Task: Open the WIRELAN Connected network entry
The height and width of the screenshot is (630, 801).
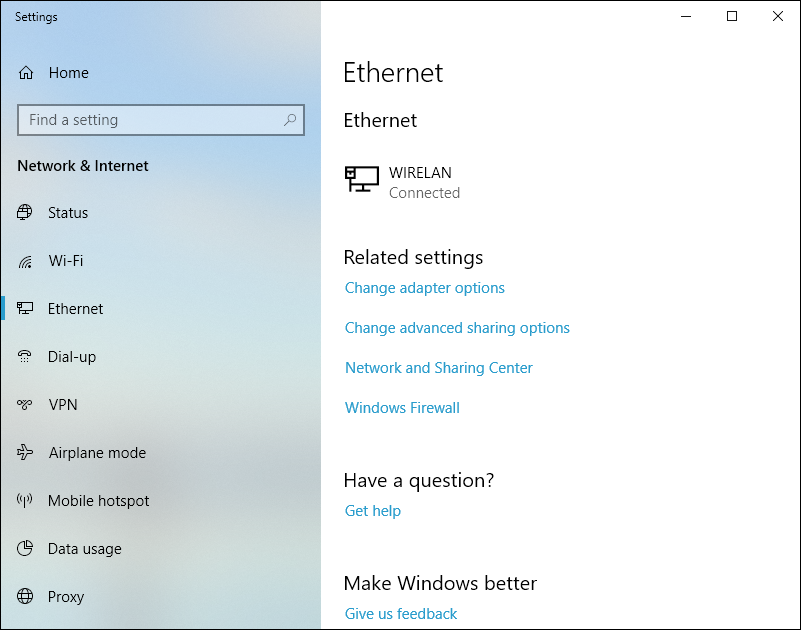Action: point(403,182)
